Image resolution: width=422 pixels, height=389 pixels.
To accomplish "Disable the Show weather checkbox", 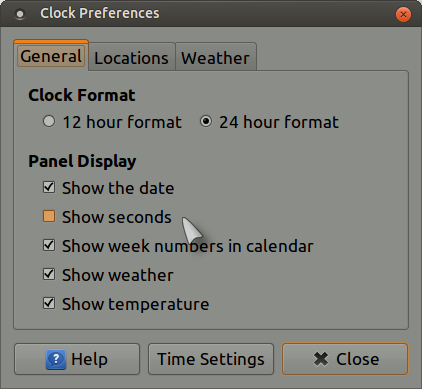I will coord(49,274).
